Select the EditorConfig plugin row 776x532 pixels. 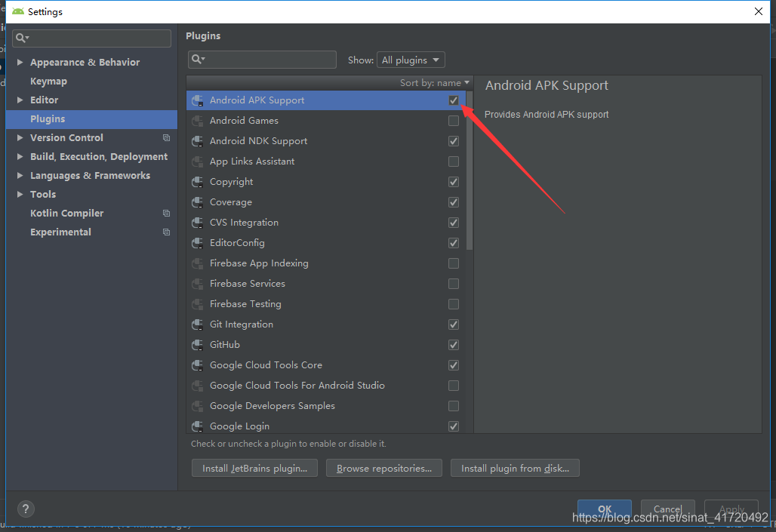click(325, 243)
